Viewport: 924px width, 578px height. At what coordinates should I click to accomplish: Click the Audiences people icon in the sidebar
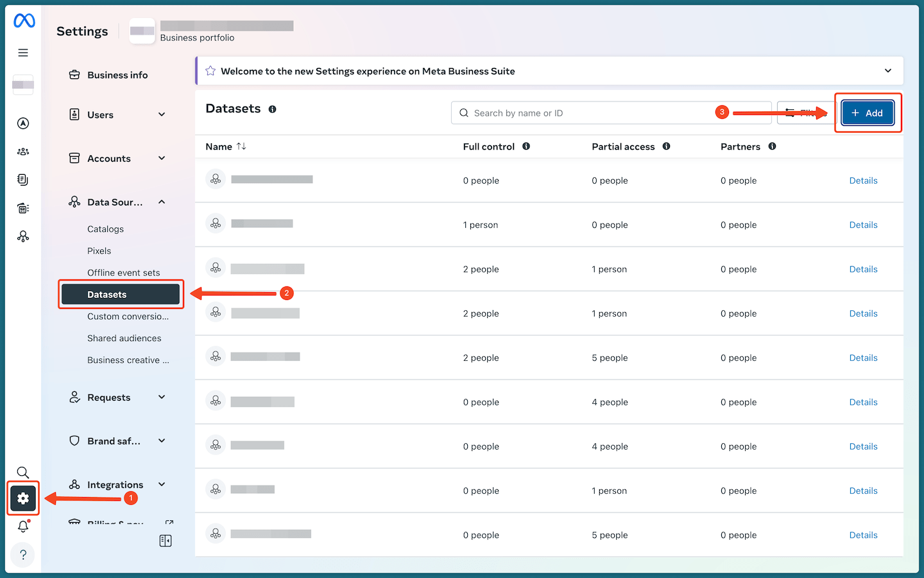coord(23,151)
